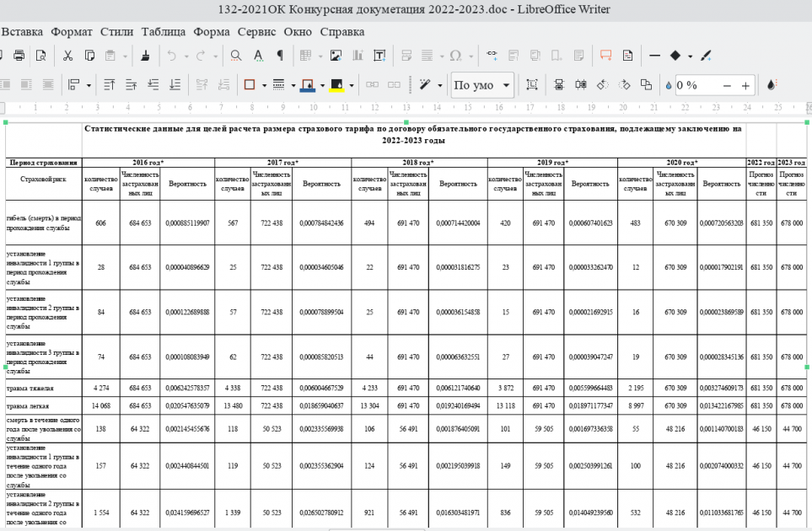
Task: Toggle spelling check icon
Action: pyautogui.click(x=259, y=56)
